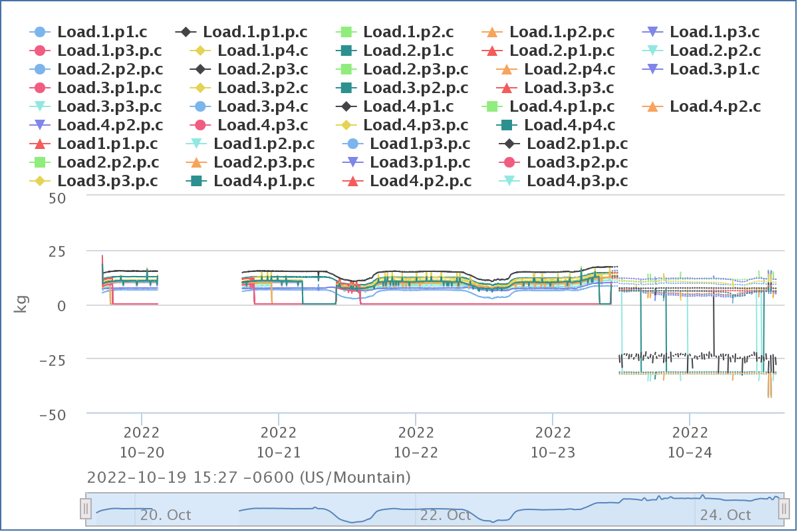The height and width of the screenshot is (532, 798).
Task: Click the blue circle marker beside Load.1.p1.c
Action: pyautogui.click(x=39, y=31)
